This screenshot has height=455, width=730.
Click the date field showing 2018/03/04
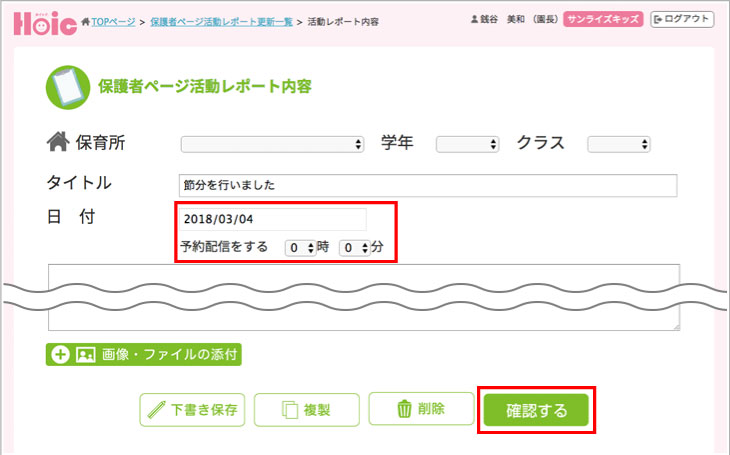click(x=273, y=219)
